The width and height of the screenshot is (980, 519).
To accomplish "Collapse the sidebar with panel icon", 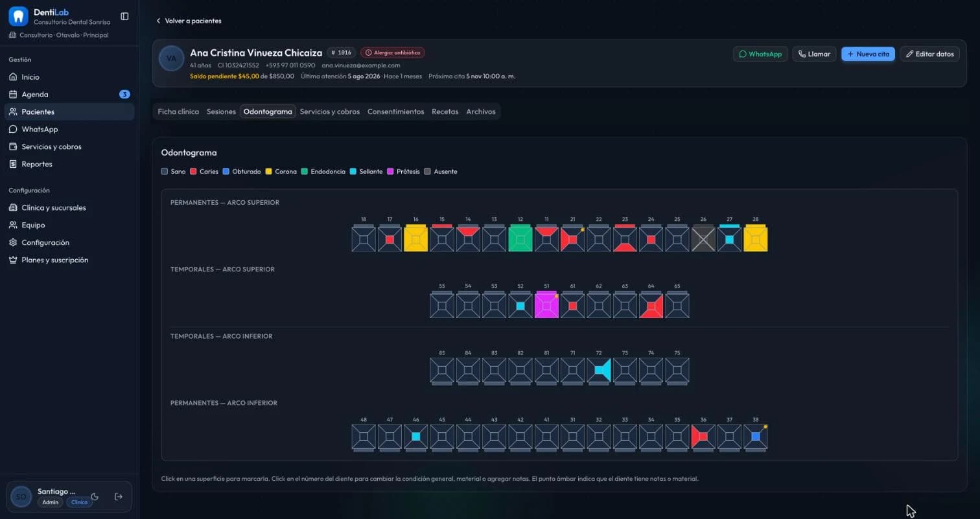I will click(x=124, y=16).
